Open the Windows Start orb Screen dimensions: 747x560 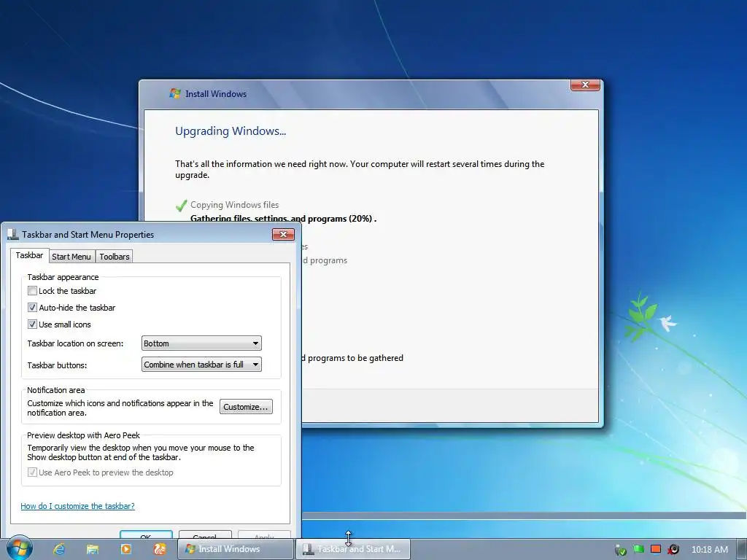pos(19,548)
